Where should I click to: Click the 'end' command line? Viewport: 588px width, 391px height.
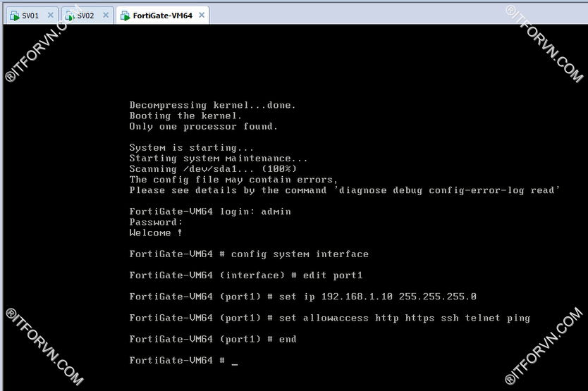(x=213, y=339)
